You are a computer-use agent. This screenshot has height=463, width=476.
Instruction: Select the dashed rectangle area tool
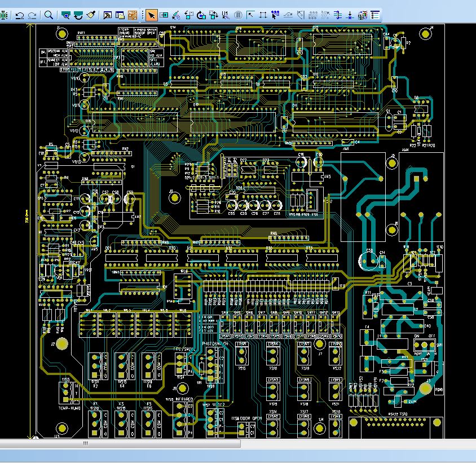263,15
